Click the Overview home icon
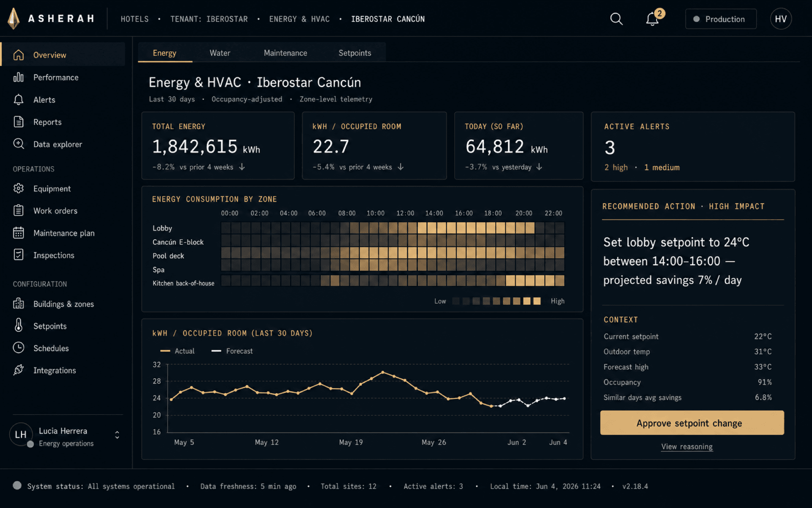 (x=19, y=55)
